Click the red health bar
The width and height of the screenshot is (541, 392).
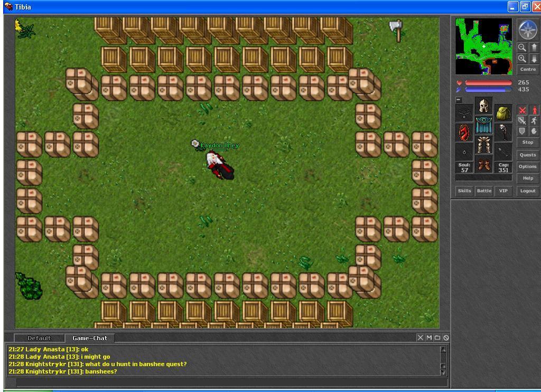[x=488, y=83]
